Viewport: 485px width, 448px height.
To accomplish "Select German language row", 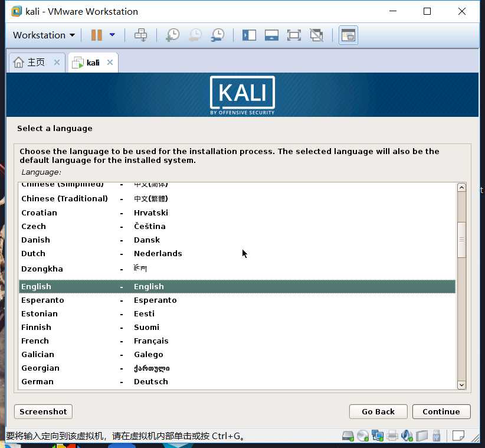I will [x=237, y=382].
